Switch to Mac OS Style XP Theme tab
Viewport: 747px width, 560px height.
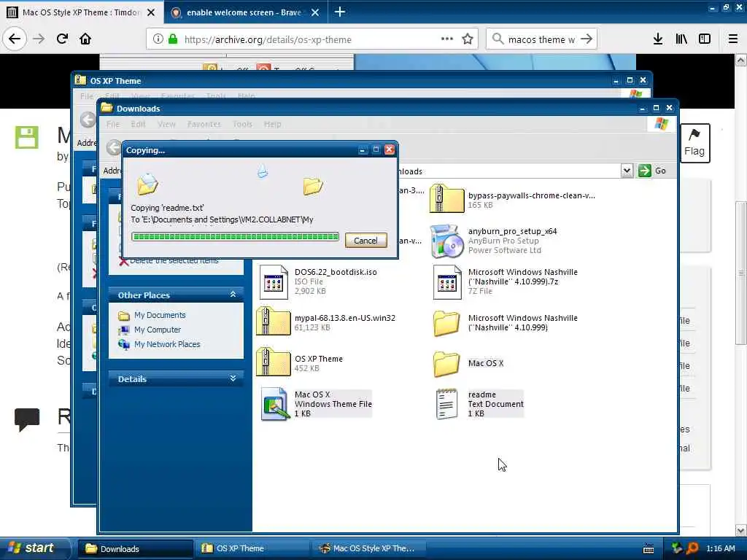point(82,12)
